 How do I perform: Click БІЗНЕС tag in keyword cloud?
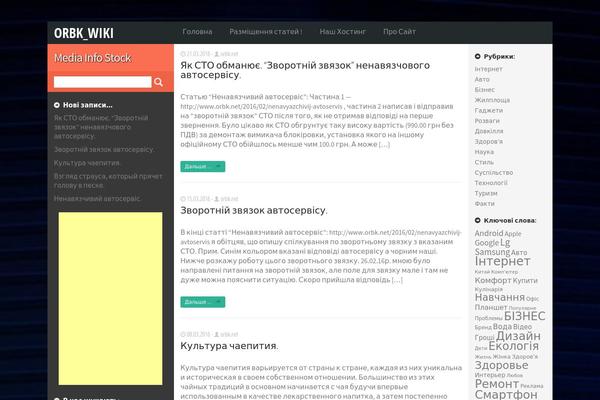click(525, 316)
